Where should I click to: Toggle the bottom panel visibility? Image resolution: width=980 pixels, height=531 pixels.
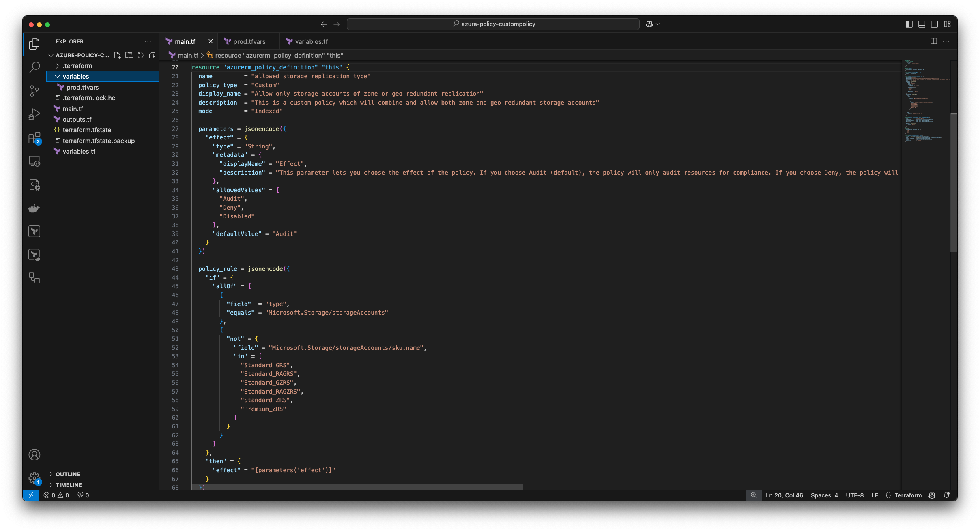[921, 24]
